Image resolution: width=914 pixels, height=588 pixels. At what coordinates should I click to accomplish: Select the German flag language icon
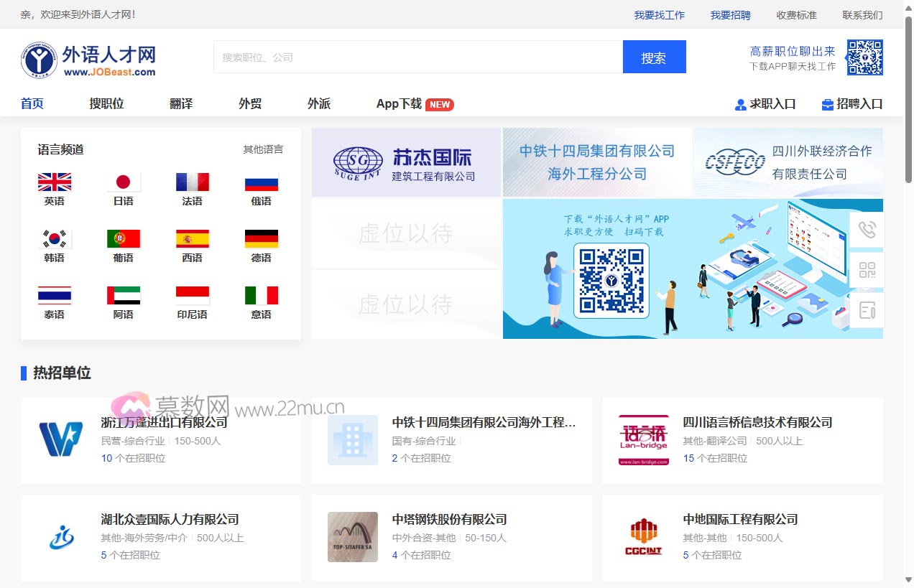point(261,239)
